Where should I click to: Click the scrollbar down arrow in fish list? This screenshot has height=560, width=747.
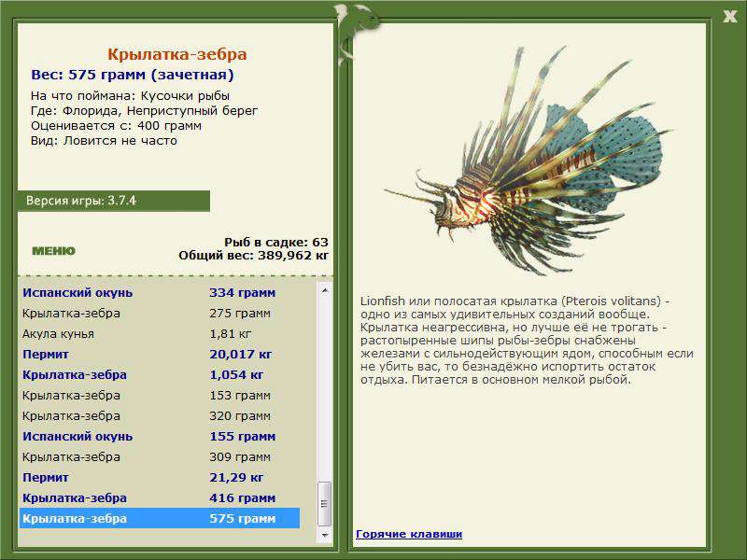coord(325,535)
